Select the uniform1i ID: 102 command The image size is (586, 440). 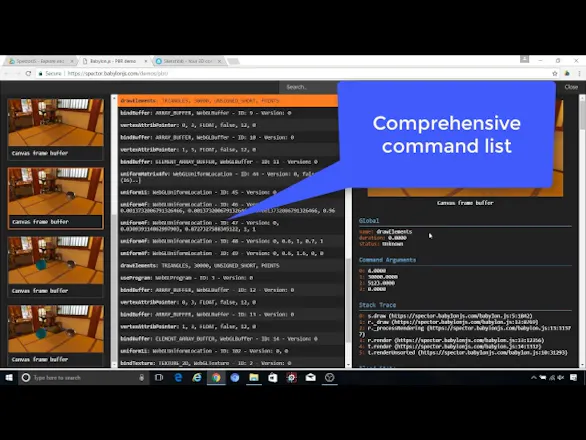(231, 351)
